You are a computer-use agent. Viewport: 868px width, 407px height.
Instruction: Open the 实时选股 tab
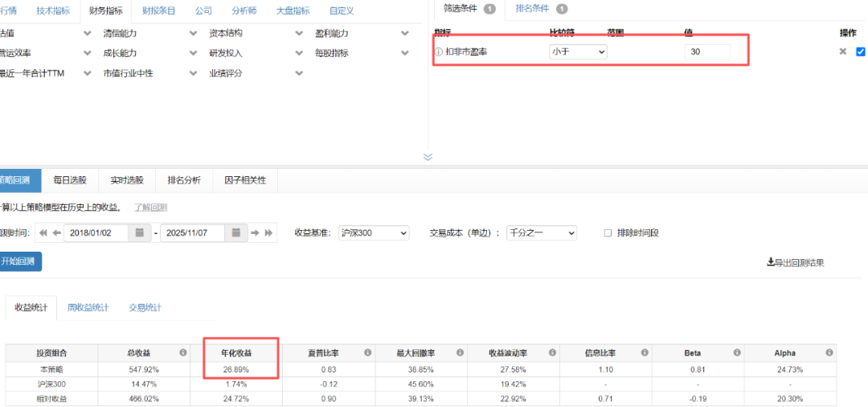tap(127, 180)
